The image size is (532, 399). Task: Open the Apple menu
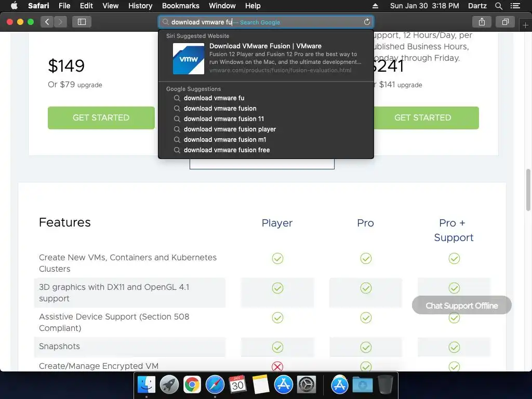(14, 6)
